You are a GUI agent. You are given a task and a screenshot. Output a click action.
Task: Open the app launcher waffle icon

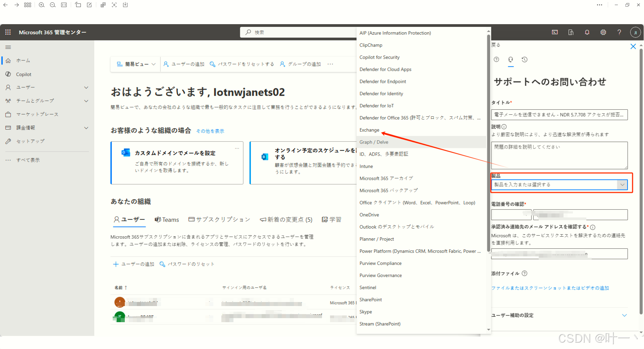coord(8,32)
